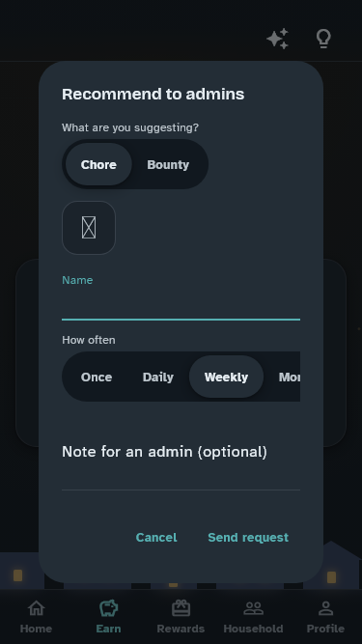Set frequency to Daily
Screen dimensions: 362x644
[x=158, y=377]
